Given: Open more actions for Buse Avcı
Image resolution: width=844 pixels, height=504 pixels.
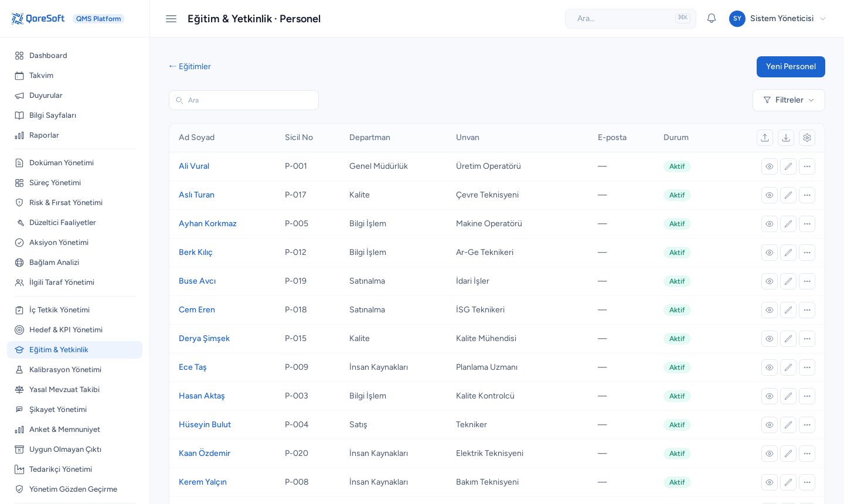Looking at the screenshot, I should click(x=807, y=281).
